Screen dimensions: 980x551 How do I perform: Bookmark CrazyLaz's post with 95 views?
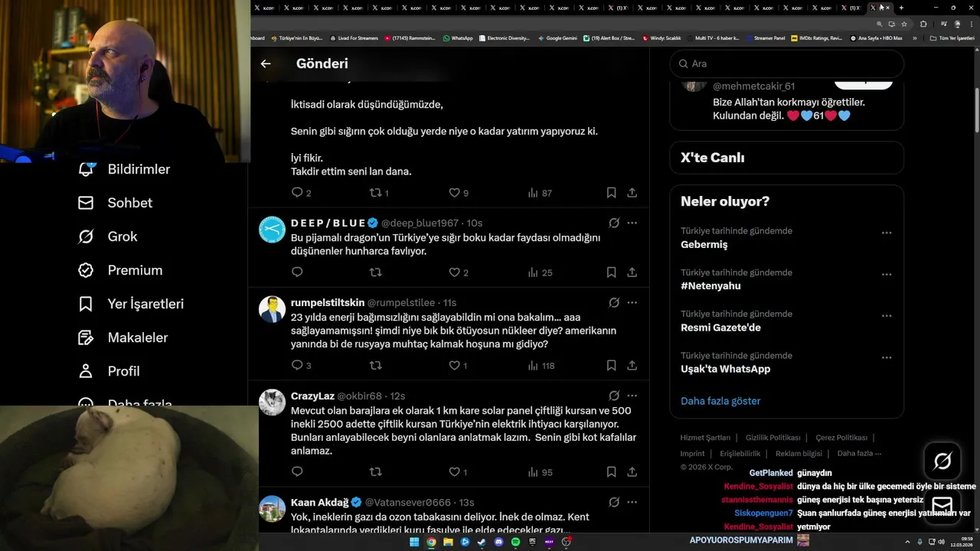point(611,472)
